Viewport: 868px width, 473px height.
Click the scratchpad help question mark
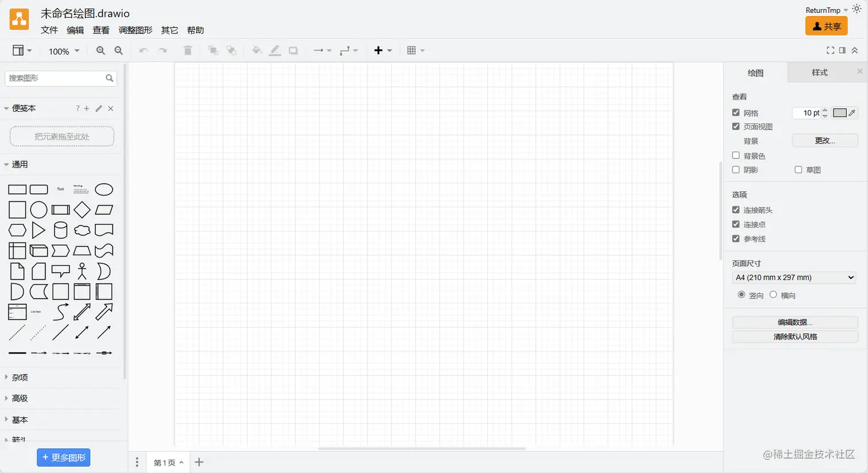[77, 108]
